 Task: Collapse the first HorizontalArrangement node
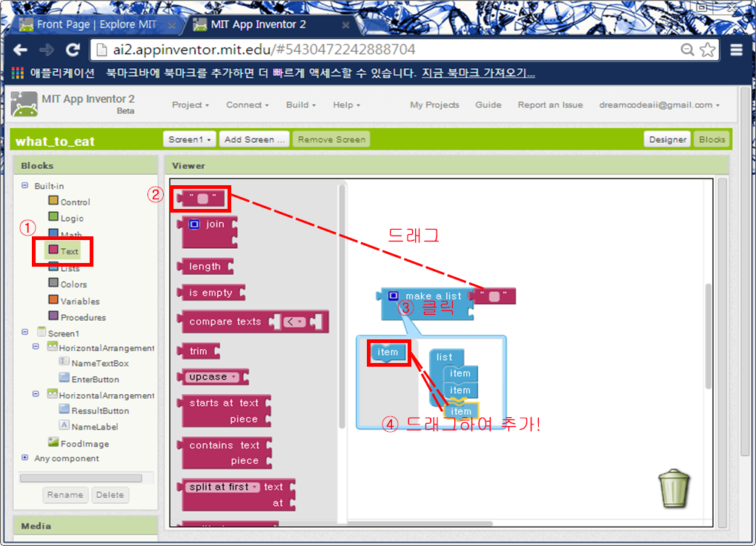pos(36,347)
